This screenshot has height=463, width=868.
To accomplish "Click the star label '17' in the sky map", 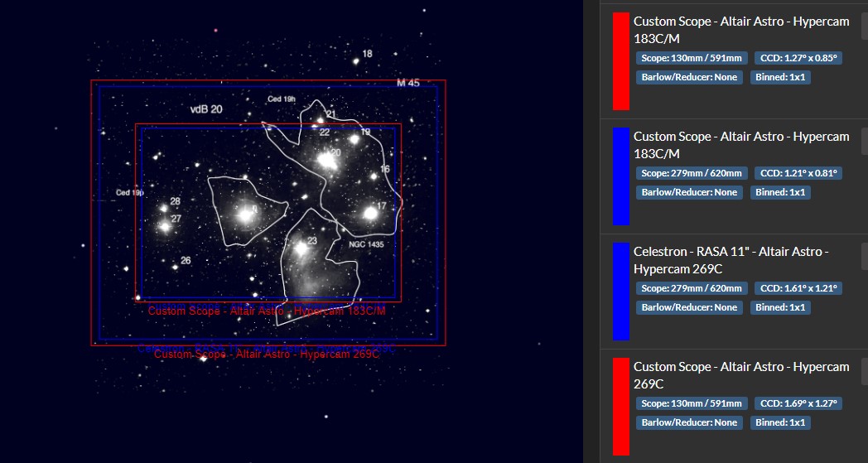I will (382, 206).
